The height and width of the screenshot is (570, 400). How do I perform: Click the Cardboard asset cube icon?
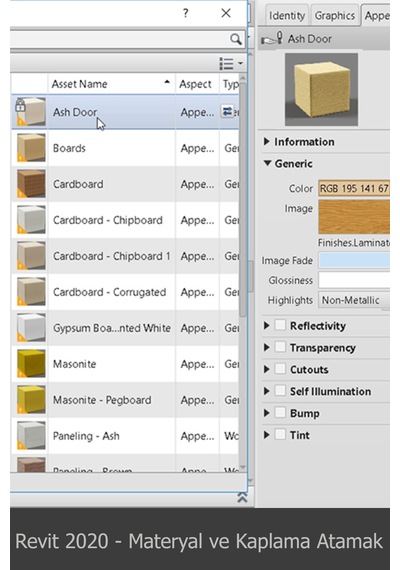pyautogui.click(x=31, y=184)
